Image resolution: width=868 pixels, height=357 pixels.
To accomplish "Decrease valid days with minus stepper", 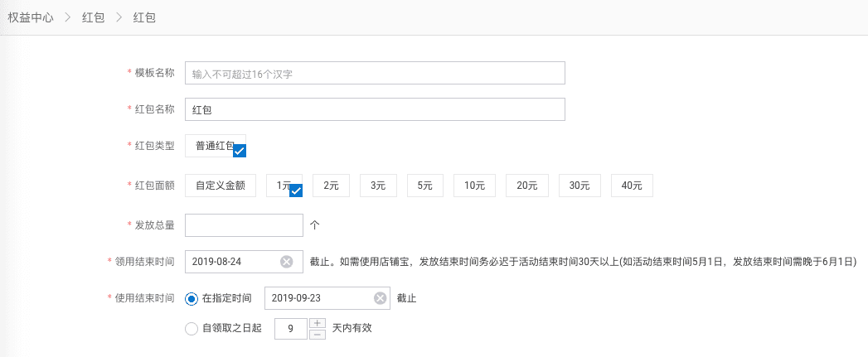I will tap(317, 335).
